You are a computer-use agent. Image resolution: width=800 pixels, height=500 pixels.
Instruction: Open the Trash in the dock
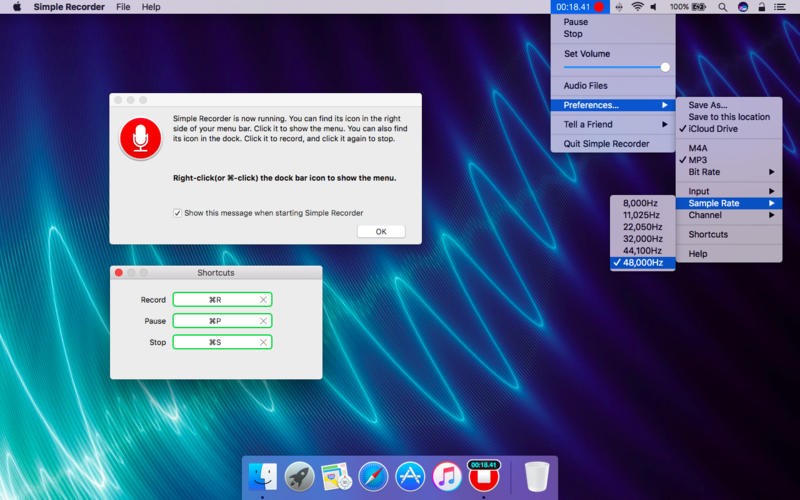[537, 476]
